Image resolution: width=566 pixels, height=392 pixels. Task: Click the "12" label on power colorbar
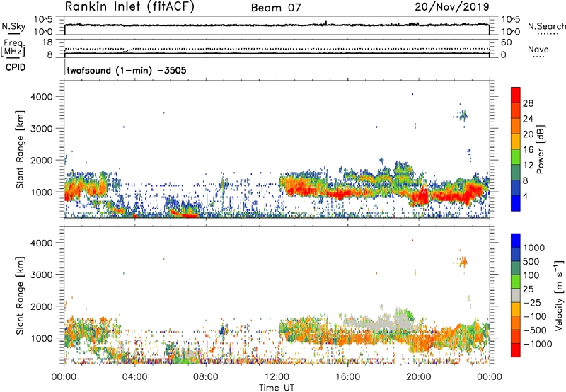[x=528, y=166]
